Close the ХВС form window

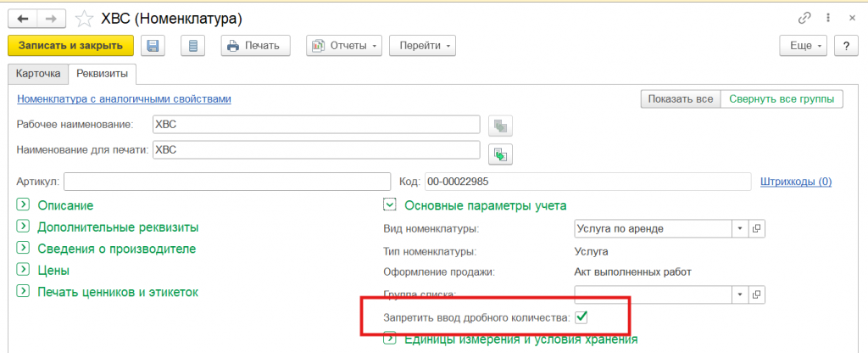pyautogui.click(x=853, y=19)
